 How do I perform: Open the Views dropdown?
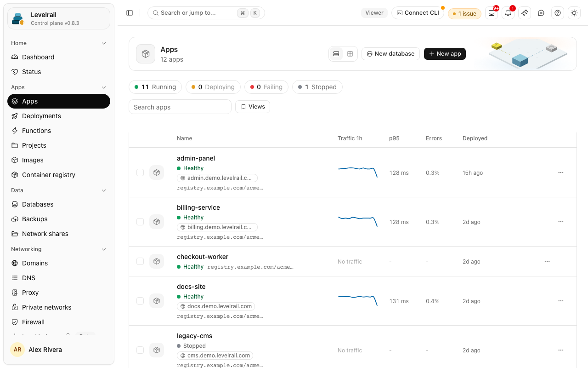(253, 107)
